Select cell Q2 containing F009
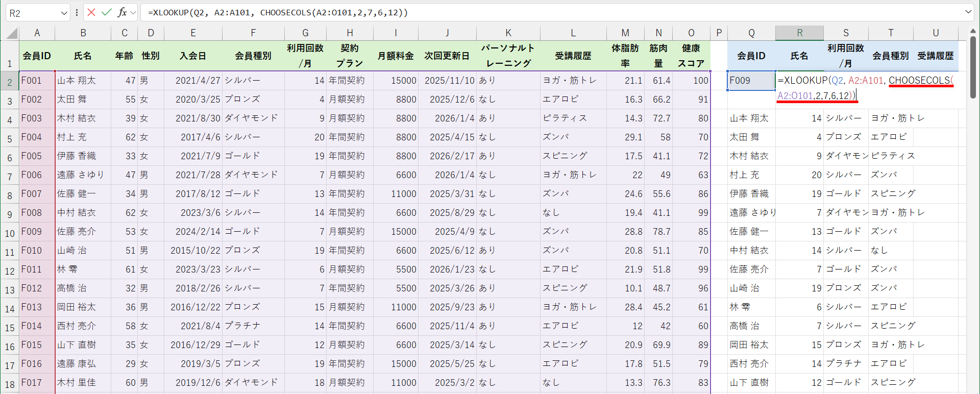Image resolution: width=980 pixels, height=394 pixels. [x=751, y=81]
